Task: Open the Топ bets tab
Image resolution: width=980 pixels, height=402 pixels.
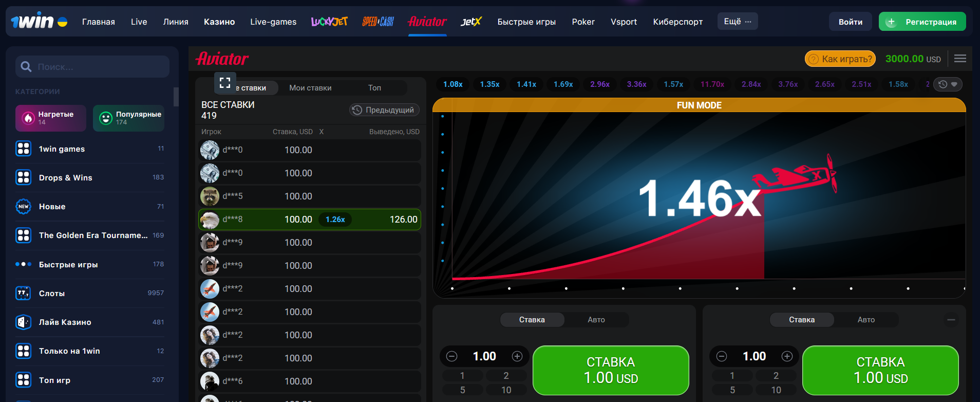Action: click(x=374, y=88)
